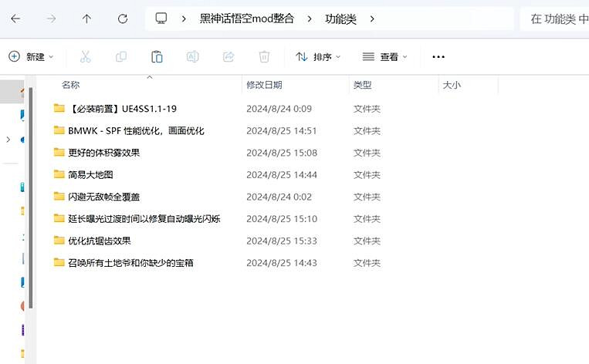589x364 pixels.
Task: Click folder icon of 简易大地图
Action: tap(59, 174)
